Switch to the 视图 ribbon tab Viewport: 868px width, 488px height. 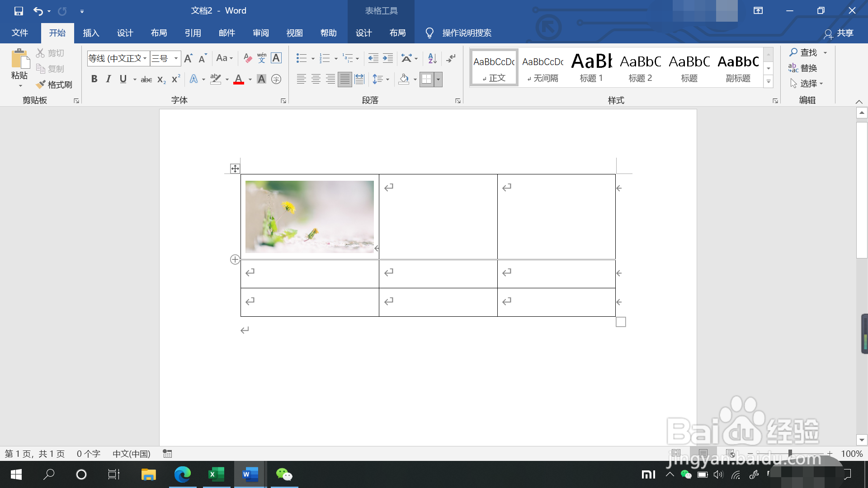(x=294, y=33)
